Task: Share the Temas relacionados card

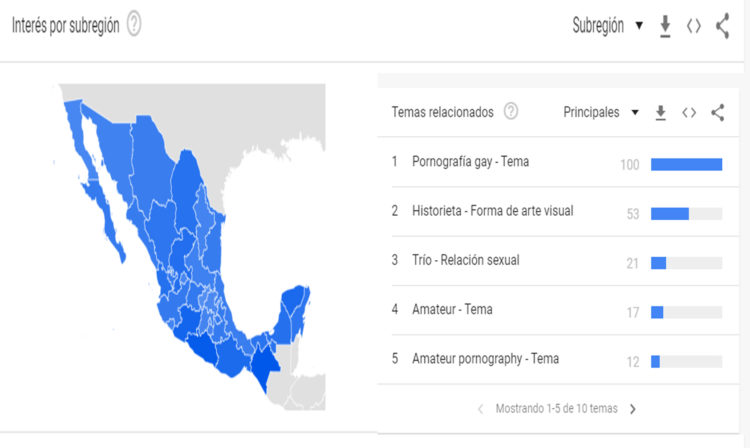Action: pos(717,113)
